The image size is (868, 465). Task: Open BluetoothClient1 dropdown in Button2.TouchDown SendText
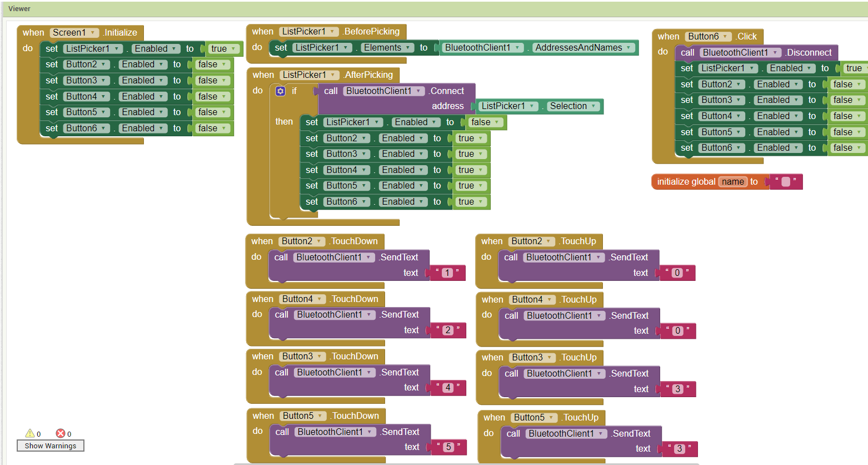click(x=334, y=257)
